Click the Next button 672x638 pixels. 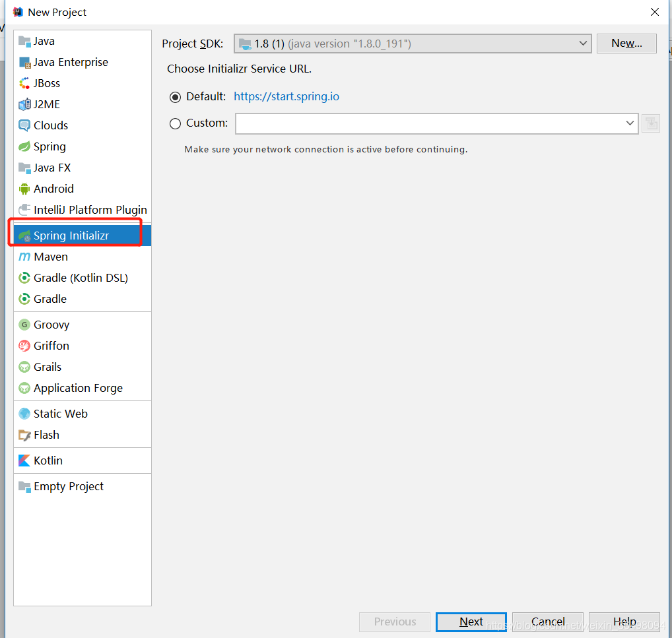click(x=471, y=622)
